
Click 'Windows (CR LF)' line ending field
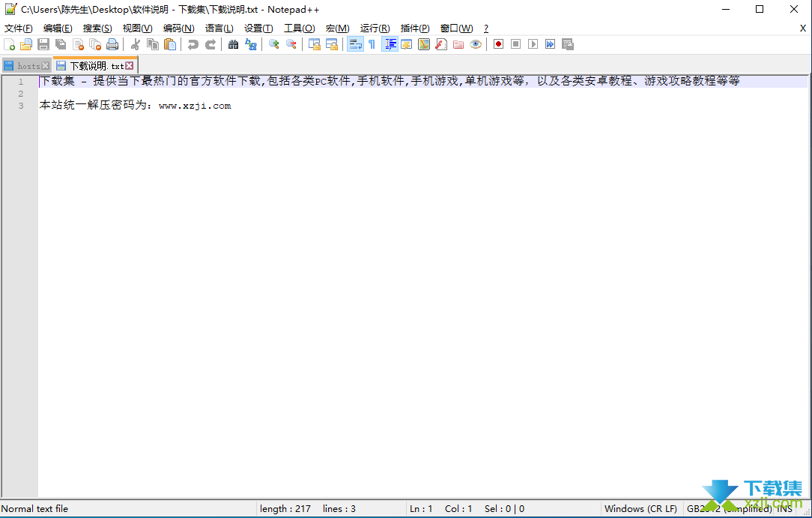point(640,509)
